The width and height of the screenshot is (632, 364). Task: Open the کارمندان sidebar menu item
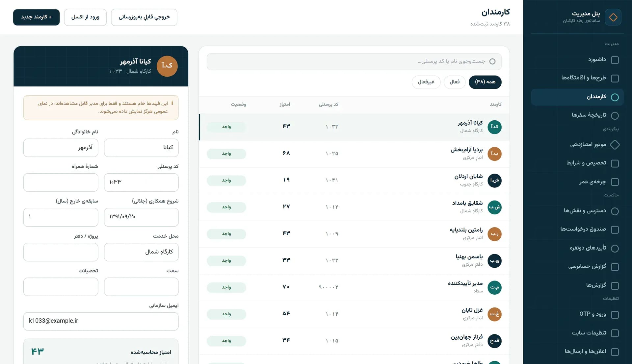(577, 97)
